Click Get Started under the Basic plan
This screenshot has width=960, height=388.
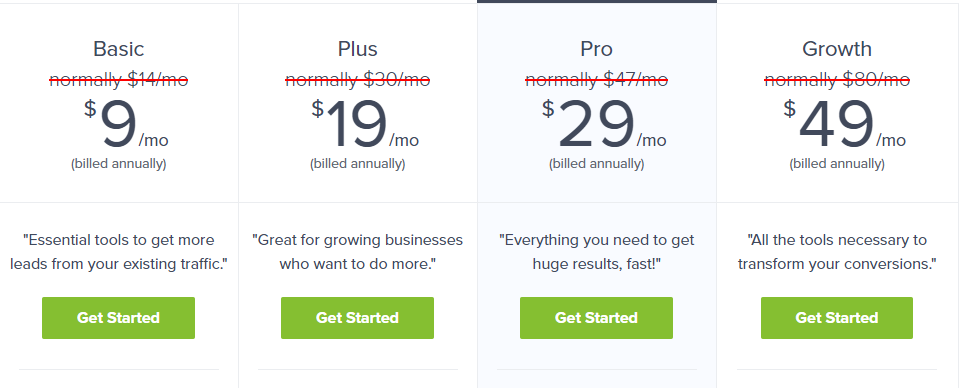[x=118, y=318]
